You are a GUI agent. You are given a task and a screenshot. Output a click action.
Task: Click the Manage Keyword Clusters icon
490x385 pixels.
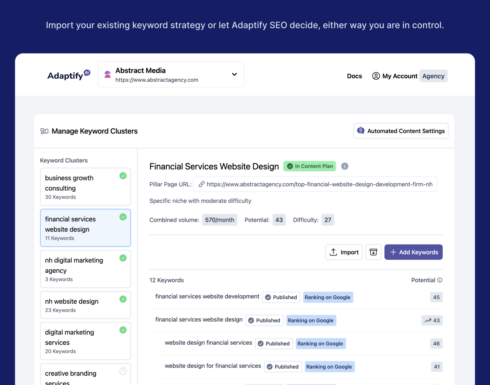pos(44,131)
